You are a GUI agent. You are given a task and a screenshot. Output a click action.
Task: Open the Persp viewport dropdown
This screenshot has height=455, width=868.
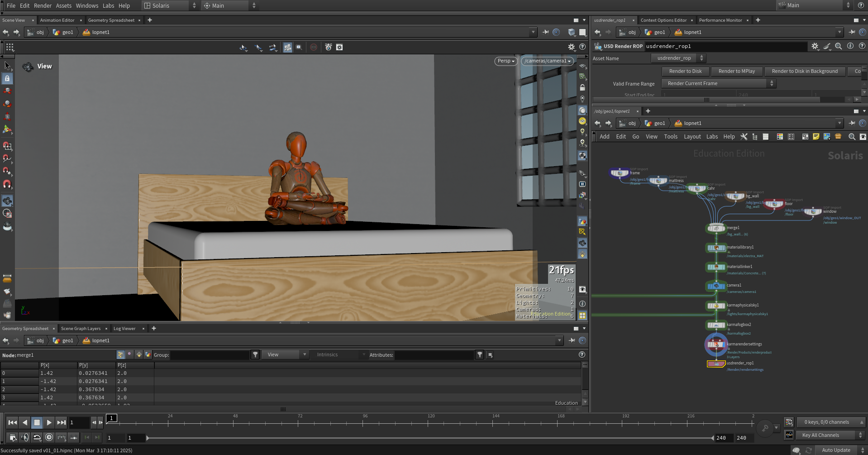coord(506,61)
